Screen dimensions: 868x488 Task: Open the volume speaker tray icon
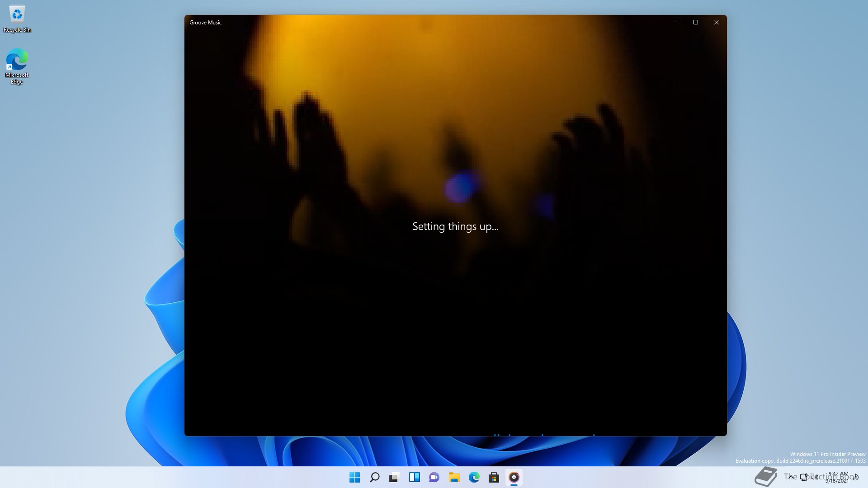pos(814,477)
